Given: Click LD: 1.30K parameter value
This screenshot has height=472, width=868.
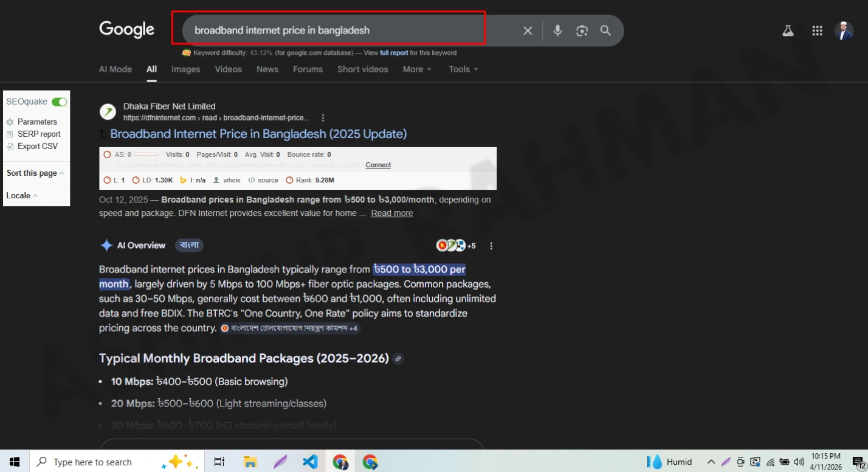Looking at the screenshot, I should (x=153, y=180).
